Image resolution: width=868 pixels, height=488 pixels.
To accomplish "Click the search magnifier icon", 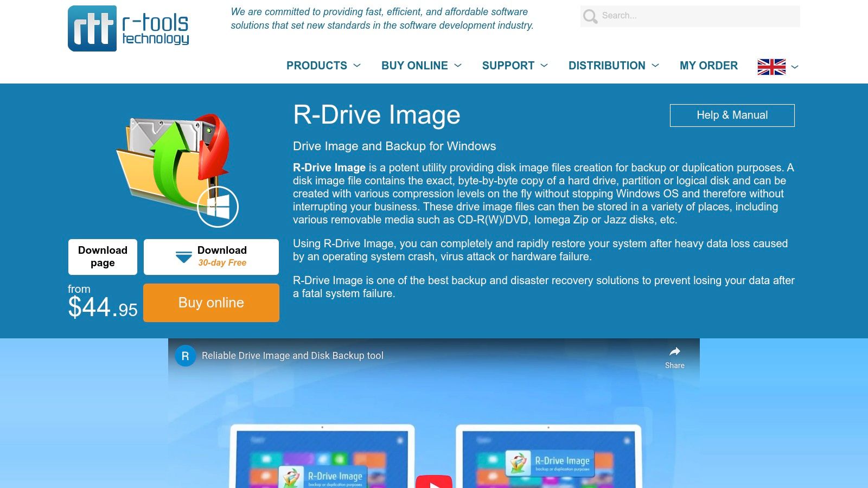I will pos(590,16).
